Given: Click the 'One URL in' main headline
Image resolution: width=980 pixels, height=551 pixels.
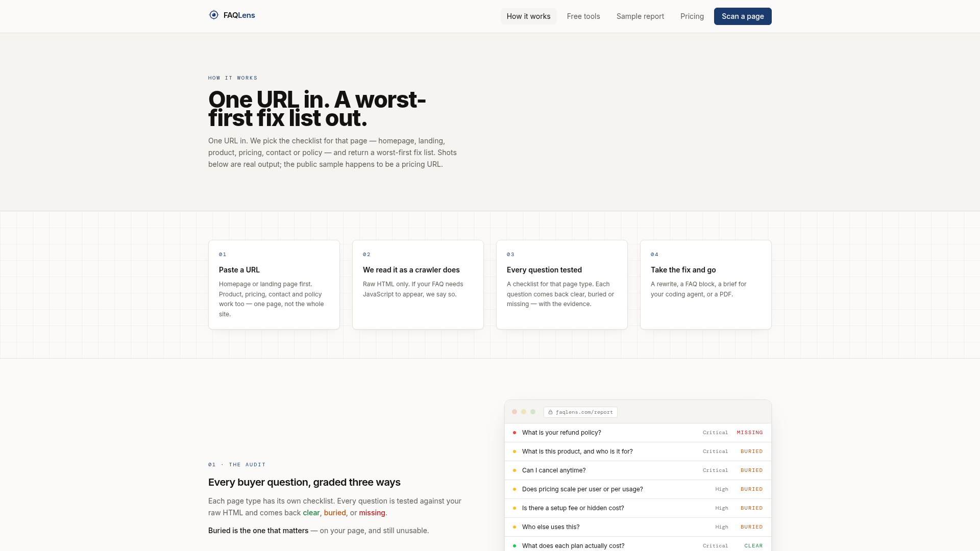Looking at the screenshot, I should tap(317, 109).
